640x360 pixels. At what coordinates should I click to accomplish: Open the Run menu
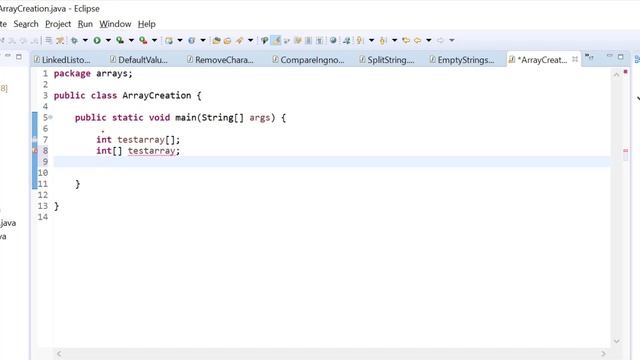pos(85,24)
